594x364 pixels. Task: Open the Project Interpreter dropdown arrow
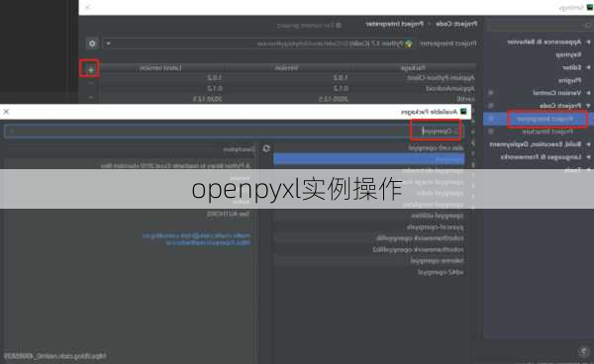pyautogui.click(x=108, y=44)
